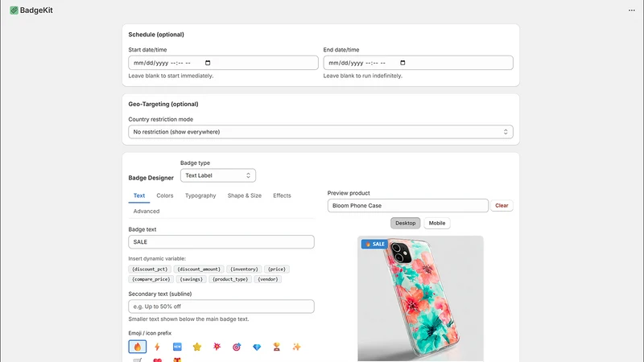Open the Badge type Text Label dropdown
644x362 pixels.
(217, 175)
